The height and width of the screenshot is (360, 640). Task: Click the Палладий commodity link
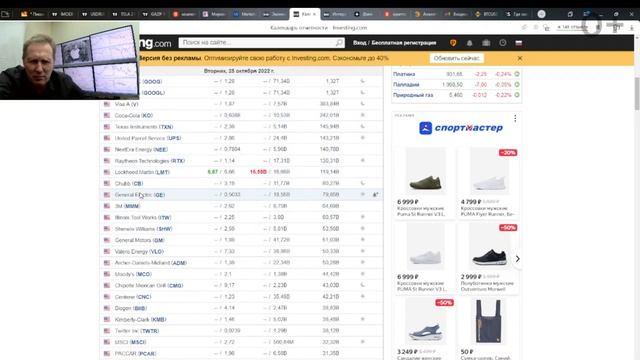406,84
